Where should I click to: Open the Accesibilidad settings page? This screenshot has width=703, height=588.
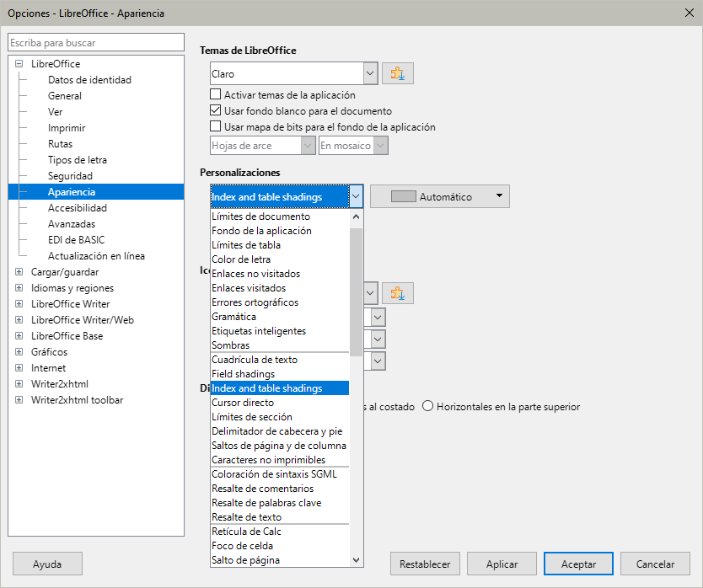[77, 208]
